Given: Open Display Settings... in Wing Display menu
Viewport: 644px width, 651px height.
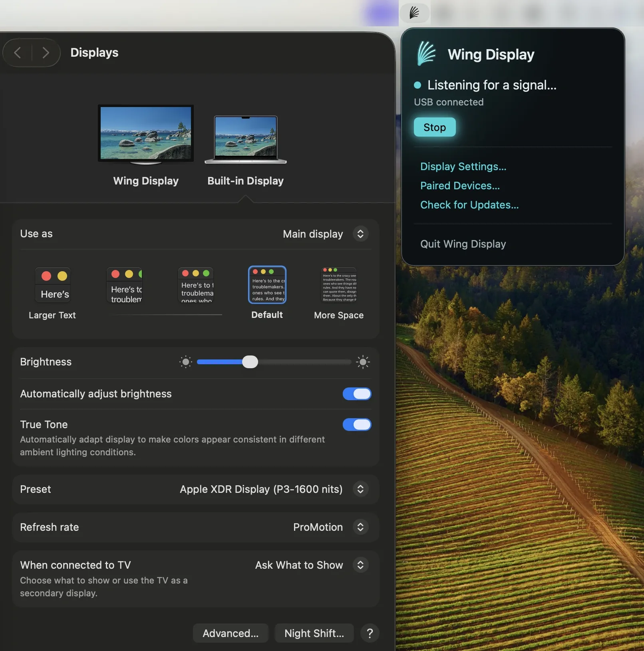Looking at the screenshot, I should click(463, 167).
